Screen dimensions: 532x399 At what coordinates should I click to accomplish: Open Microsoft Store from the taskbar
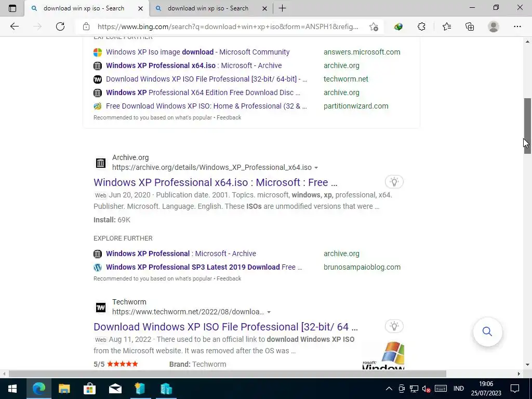point(89,389)
